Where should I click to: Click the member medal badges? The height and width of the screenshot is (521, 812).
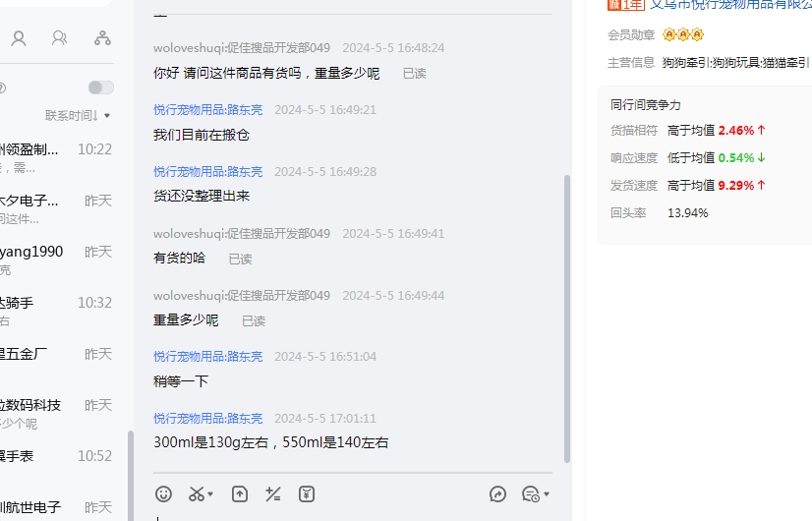pyautogui.click(x=683, y=34)
